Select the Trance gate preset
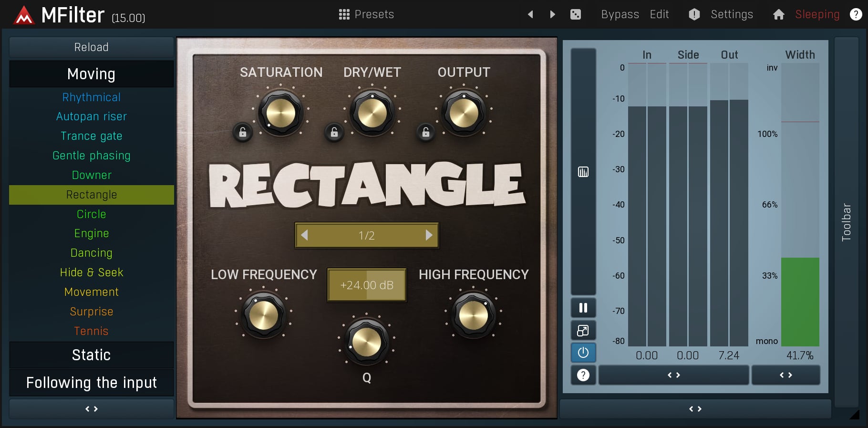Image resolution: width=868 pixels, height=428 pixels. click(x=91, y=136)
